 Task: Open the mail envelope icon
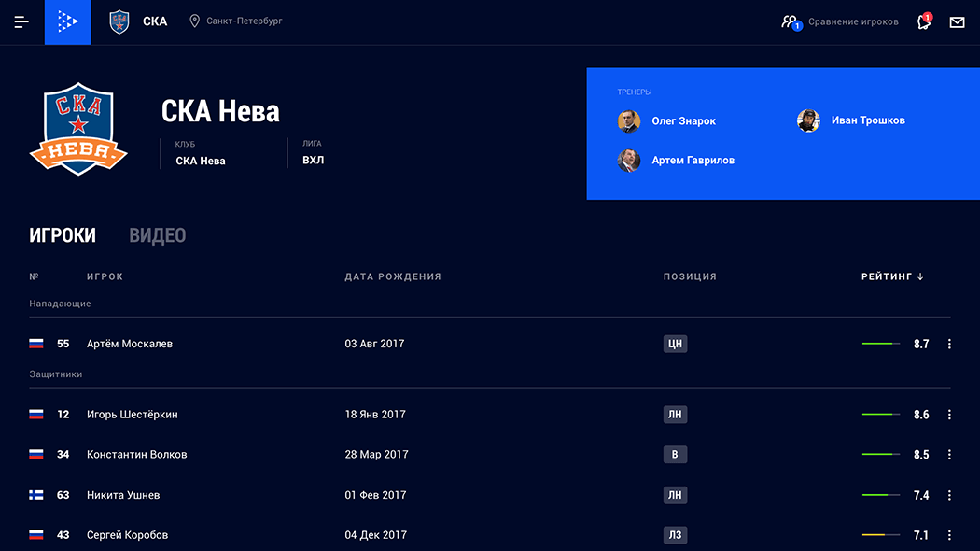coord(957,21)
